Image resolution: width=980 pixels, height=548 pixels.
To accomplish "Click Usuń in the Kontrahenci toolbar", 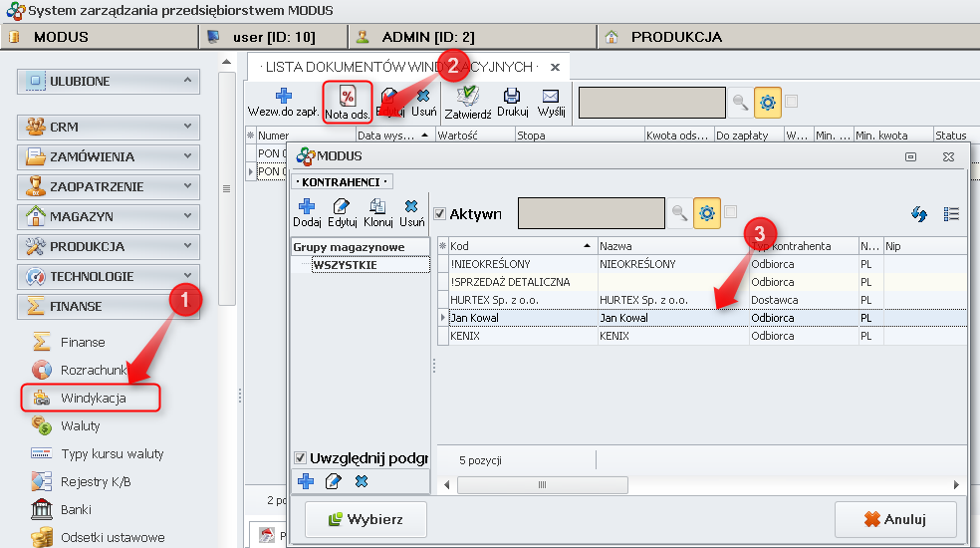I will click(x=412, y=212).
